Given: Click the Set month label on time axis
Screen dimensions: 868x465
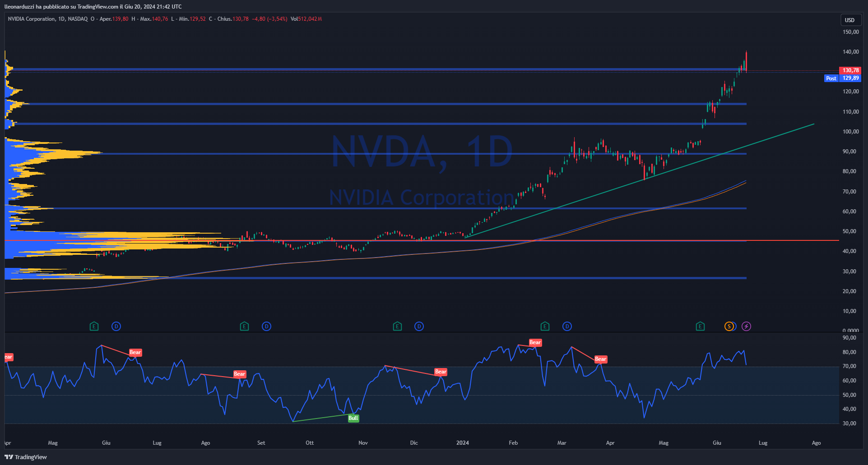Looking at the screenshot, I should [x=261, y=443].
